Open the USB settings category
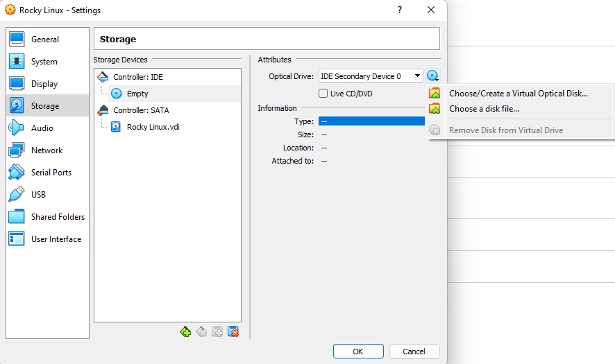This screenshot has width=615, height=364. (47, 194)
